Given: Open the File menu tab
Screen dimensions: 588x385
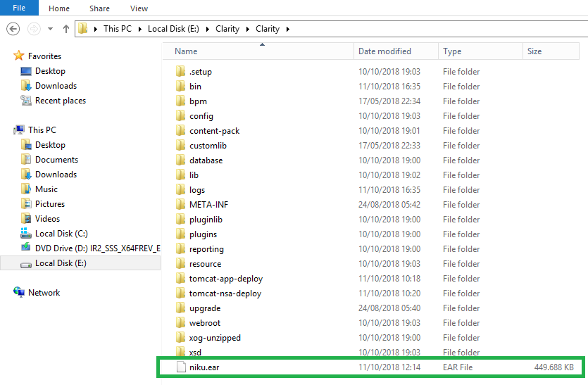Looking at the screenshot, I should pos(19,8).
